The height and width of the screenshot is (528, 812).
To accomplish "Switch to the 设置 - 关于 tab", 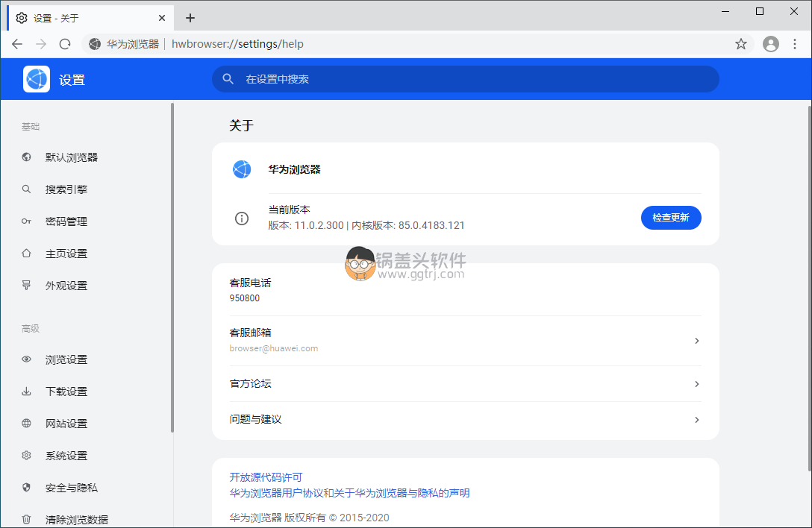I will point(90,18).
